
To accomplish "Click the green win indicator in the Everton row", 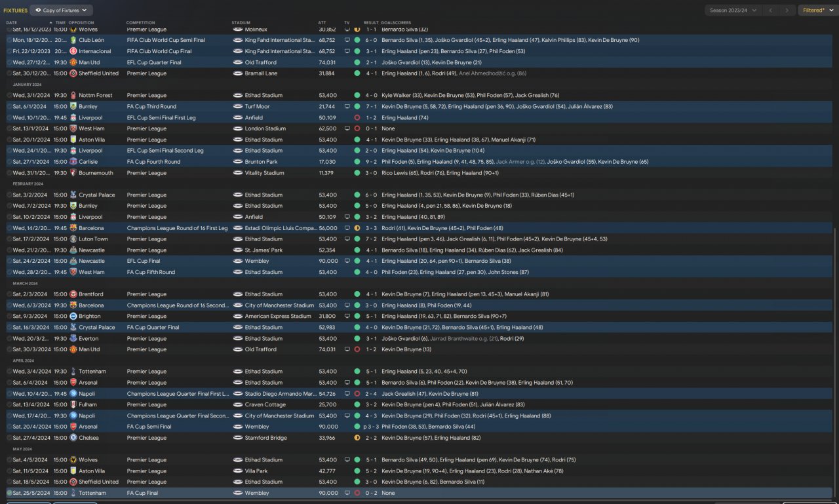I will click(357, 339).
